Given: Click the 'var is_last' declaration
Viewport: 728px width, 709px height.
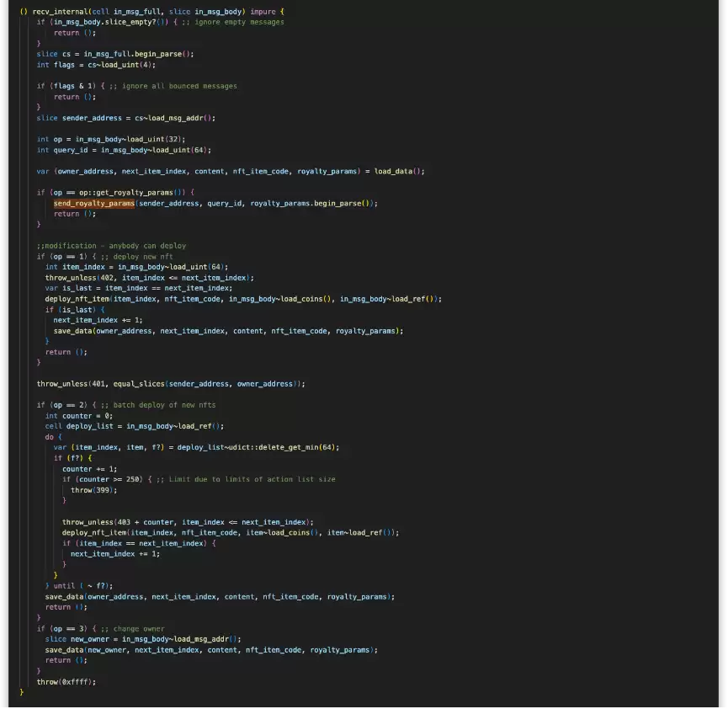Looking at the screenshot, I should (x=72, y=288).
